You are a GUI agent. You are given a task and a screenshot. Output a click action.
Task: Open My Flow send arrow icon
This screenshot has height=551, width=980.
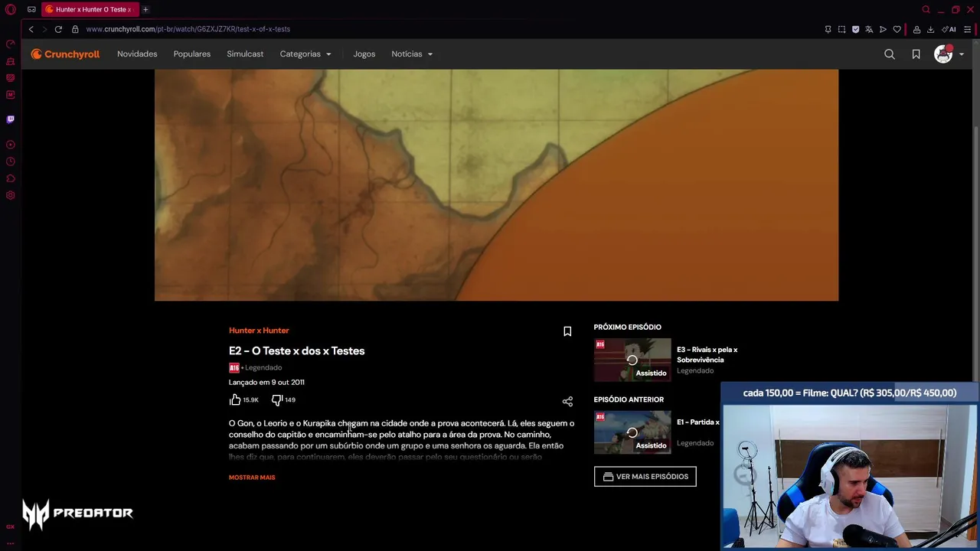[x=883, y=29]
